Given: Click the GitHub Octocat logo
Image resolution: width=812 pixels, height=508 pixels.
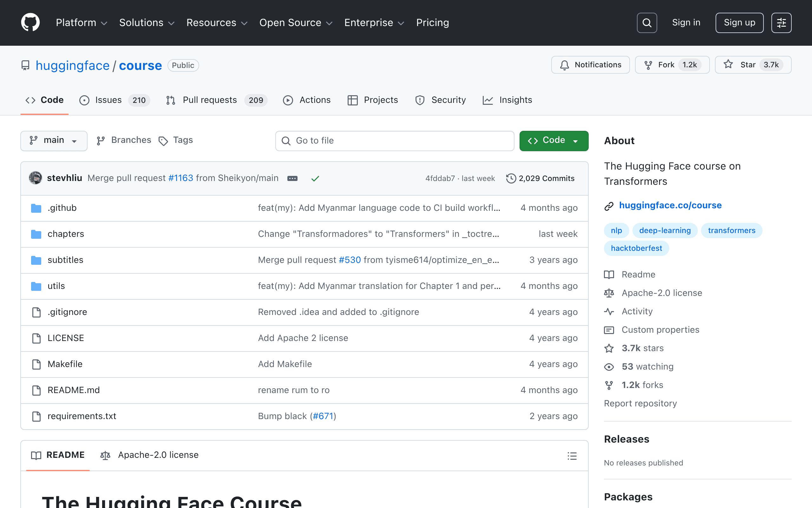Looking at the screenshot, I should coord(30,23).
